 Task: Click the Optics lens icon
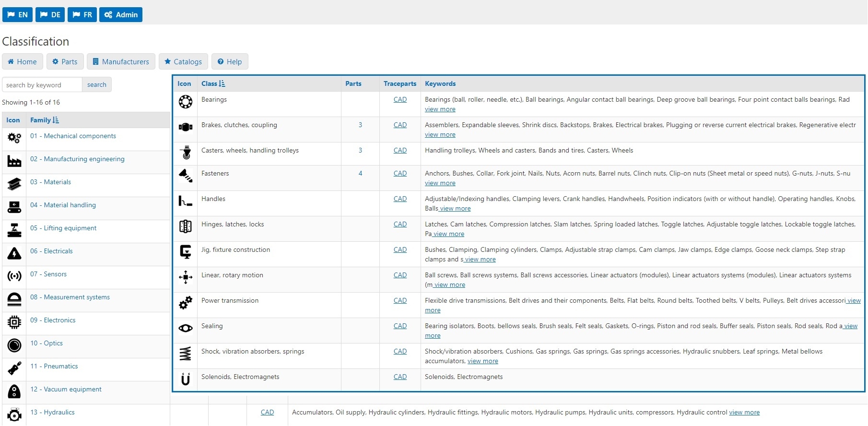14,345
